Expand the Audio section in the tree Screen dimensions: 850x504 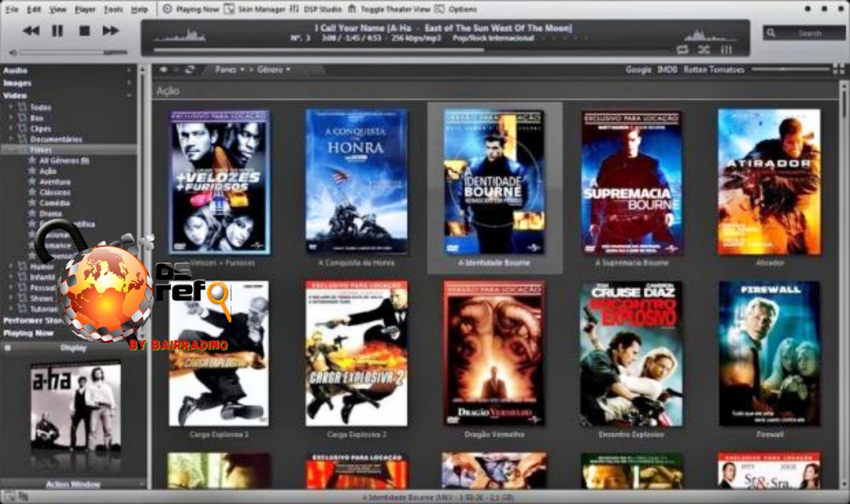[x=129, y=71]
